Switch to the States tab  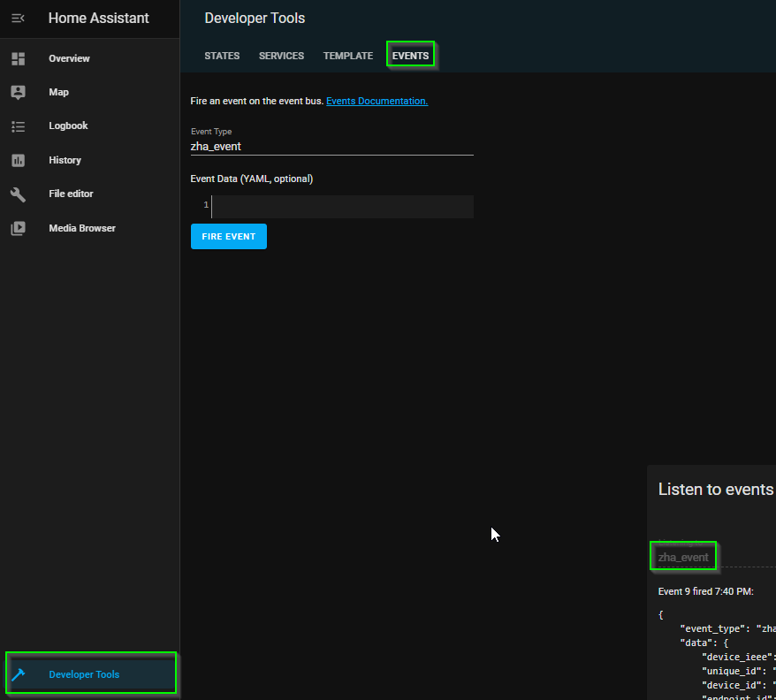pos(222,56)
